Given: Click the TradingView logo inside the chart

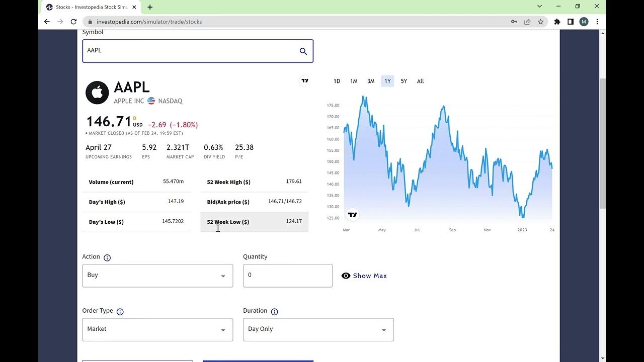Looking at the screenshot, I should (x=352, y=215).
